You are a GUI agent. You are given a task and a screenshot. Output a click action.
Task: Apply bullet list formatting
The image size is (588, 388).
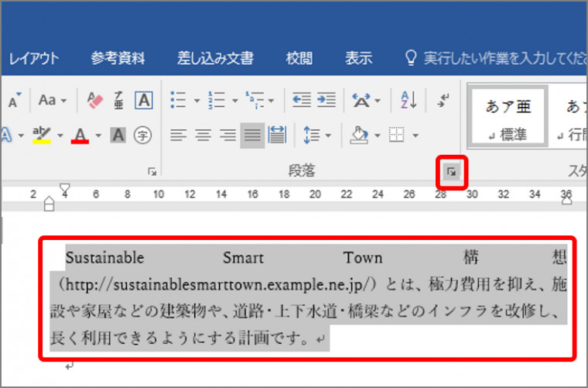click(178, 100)
